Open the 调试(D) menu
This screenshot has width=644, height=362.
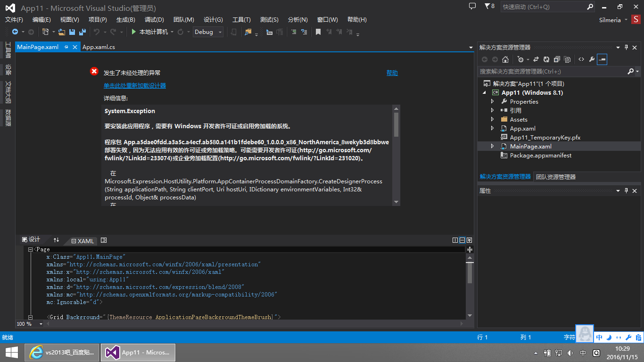[154, 19]
